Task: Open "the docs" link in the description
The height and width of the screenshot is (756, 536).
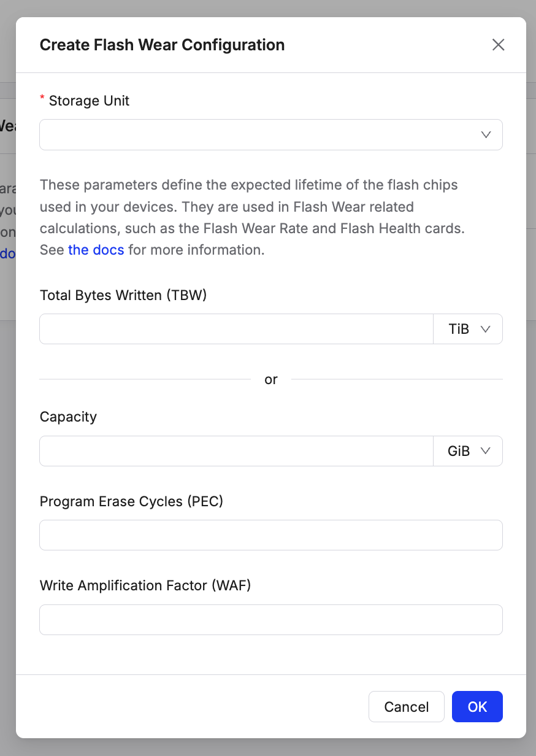Action: [x=96, y=250]
